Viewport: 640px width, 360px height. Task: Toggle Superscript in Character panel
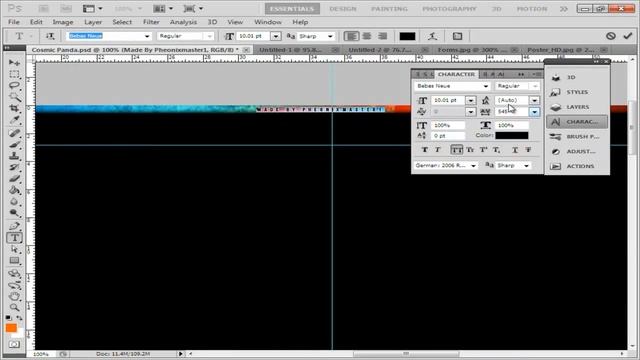483,150
